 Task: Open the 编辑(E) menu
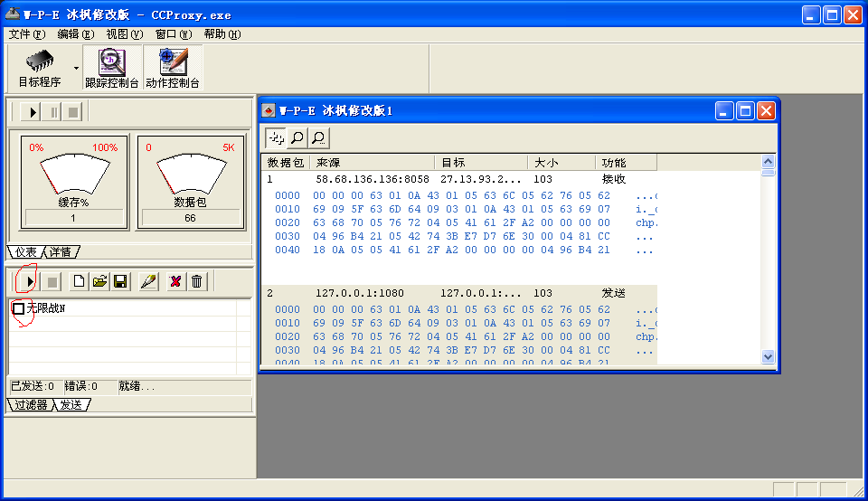pos(76,34)
